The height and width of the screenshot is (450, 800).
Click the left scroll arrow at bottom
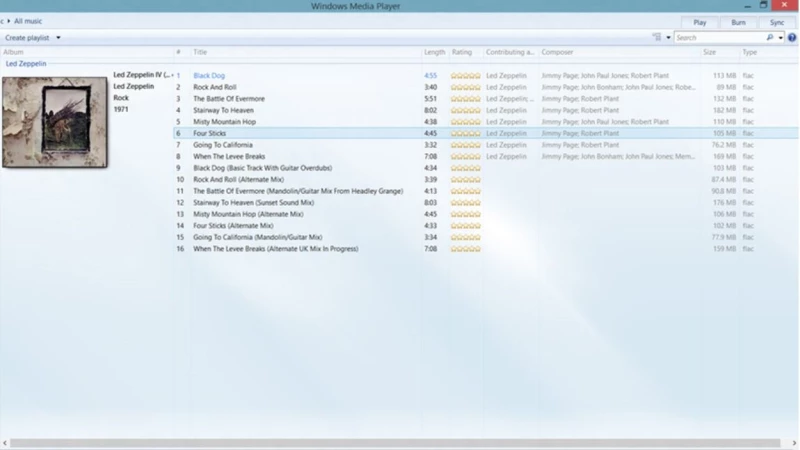click(5, 443)
